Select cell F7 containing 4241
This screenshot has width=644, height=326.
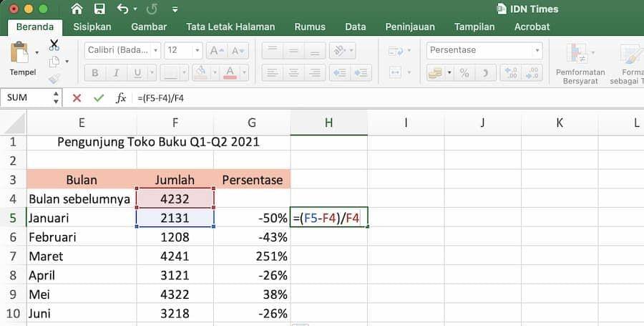pyautogui.click(x=175, y=256)
